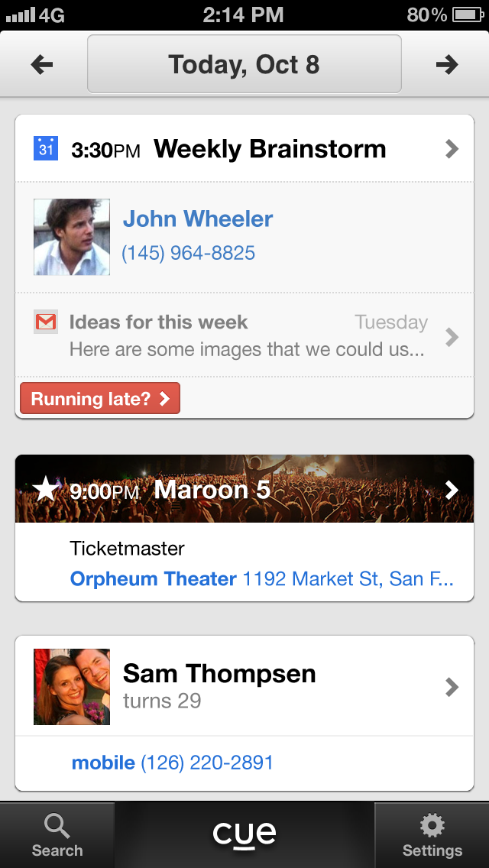489x868 pixels.
Task: Tap the Gmail envelope icon
Action: point(46,322)
